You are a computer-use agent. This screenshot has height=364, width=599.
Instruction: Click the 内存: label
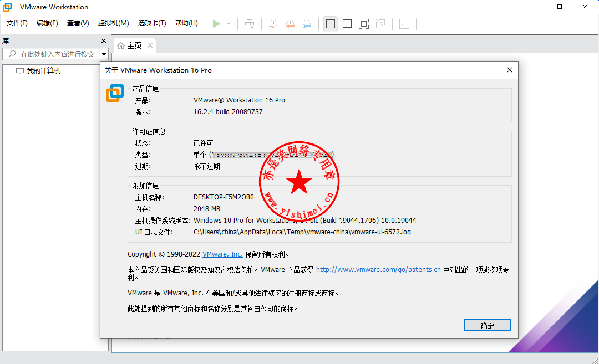[143, 209]
